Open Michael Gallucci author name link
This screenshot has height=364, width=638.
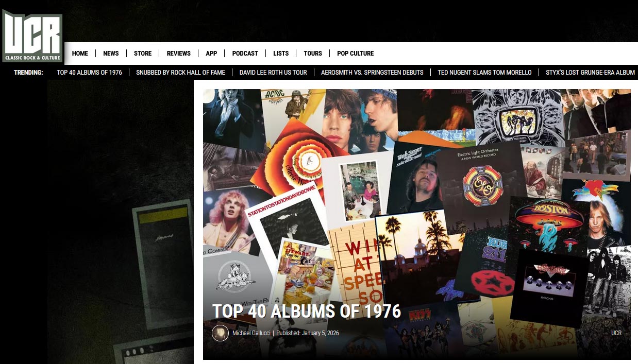251,333
